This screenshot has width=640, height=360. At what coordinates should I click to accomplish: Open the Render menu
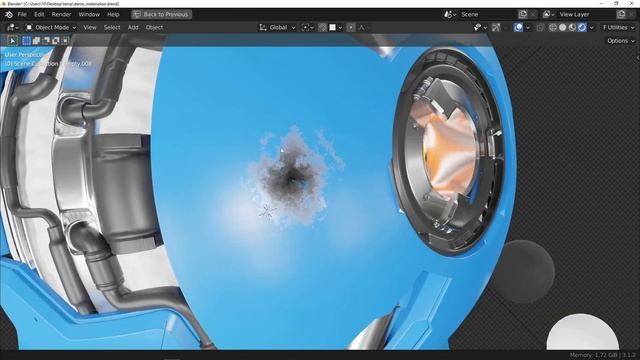pyautogui.click(x=61, y=14)
